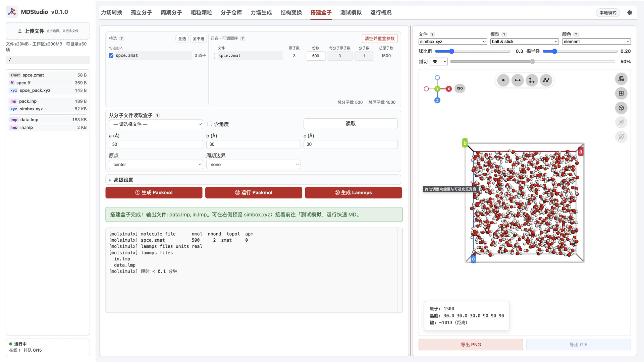The image size is (644, 362).
Task: Click the crossed-out atom selection icon
Action: (621, 122)
